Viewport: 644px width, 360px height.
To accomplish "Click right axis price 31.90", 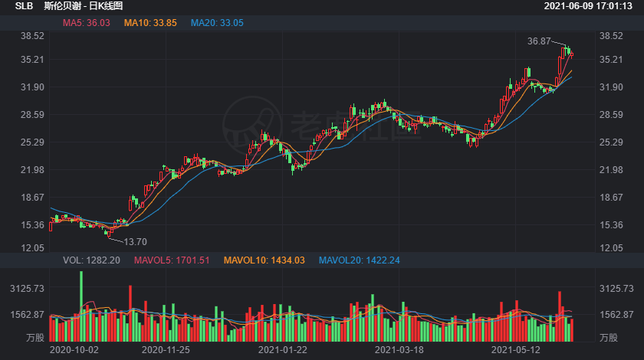I will [611, 87].
